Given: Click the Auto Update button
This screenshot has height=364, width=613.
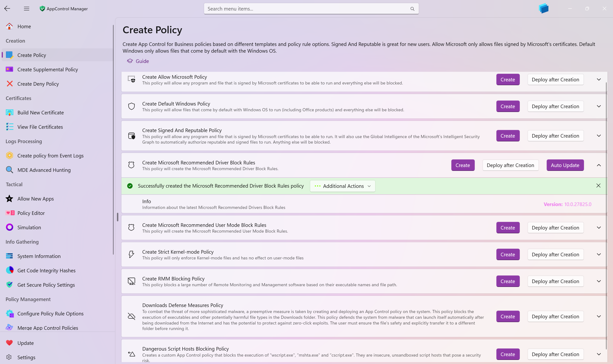Looking at the screenshot, I should pyautogui.click(x=565, y=165).
